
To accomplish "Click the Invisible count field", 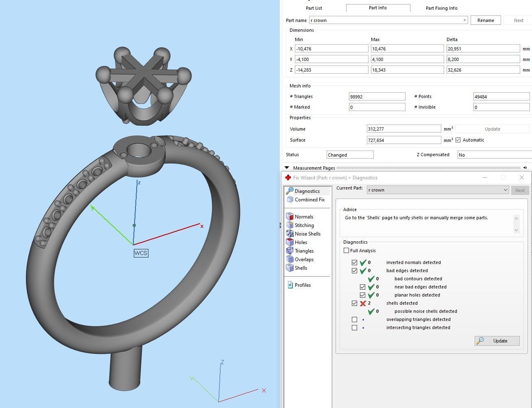I will [x=501, y=107].
